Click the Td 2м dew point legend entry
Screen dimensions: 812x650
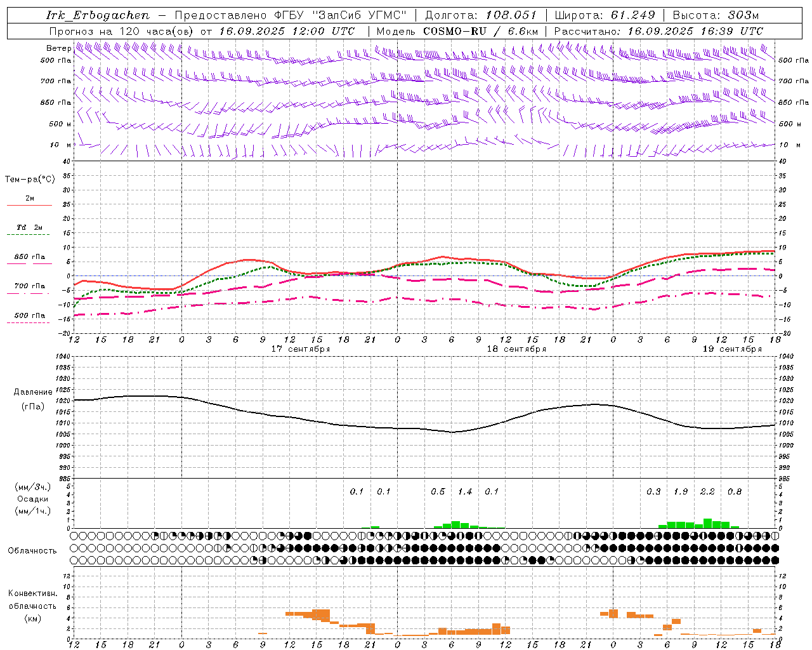29,227
